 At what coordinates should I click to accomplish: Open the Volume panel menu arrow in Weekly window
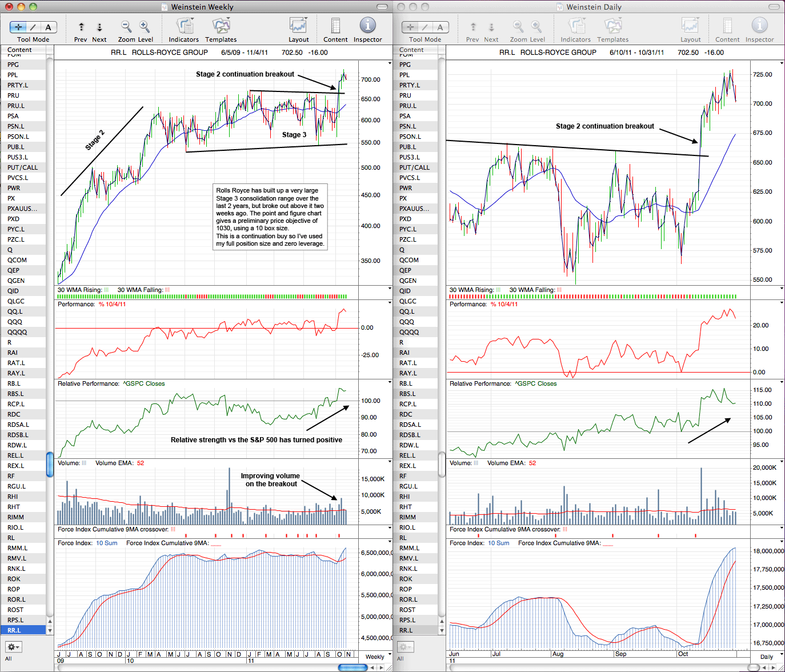(390, 462)
